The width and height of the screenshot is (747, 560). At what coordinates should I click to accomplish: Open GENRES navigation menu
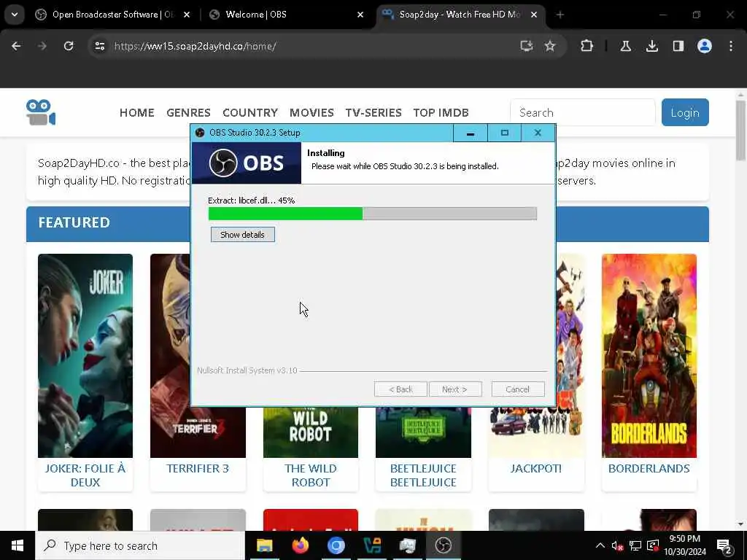[x=188, y=113]
